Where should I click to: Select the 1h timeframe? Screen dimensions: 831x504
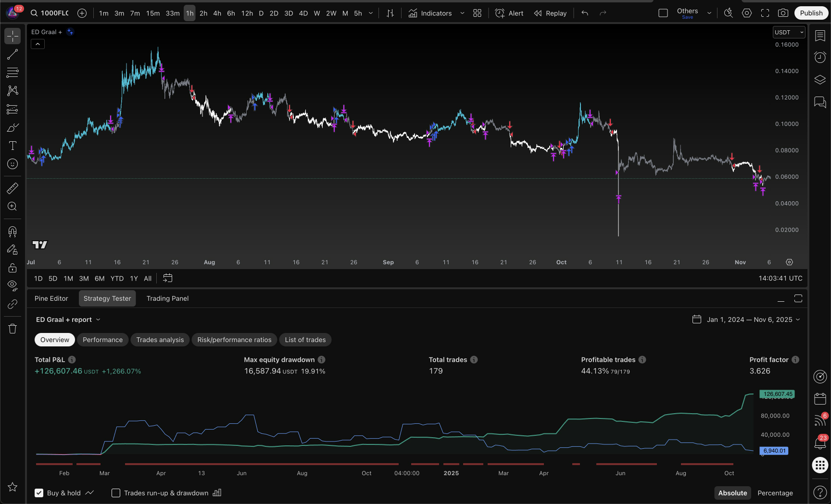coord(189,13)
